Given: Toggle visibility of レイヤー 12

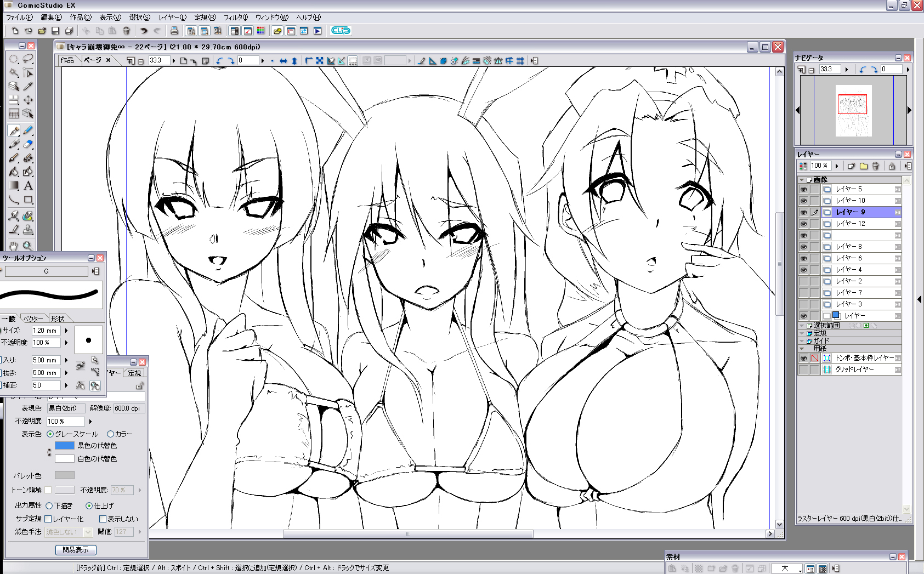Looking at the screenshot, I should (803, 224).
